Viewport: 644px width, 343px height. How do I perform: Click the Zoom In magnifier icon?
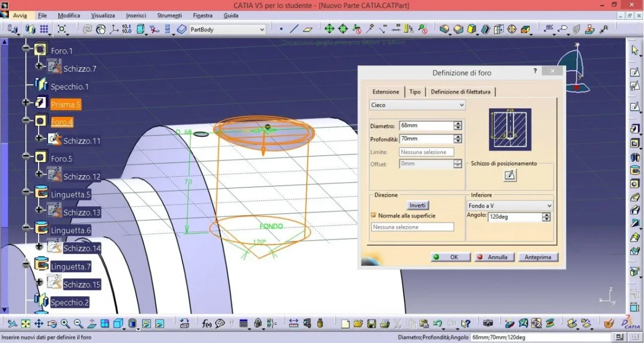coord(65,324)
